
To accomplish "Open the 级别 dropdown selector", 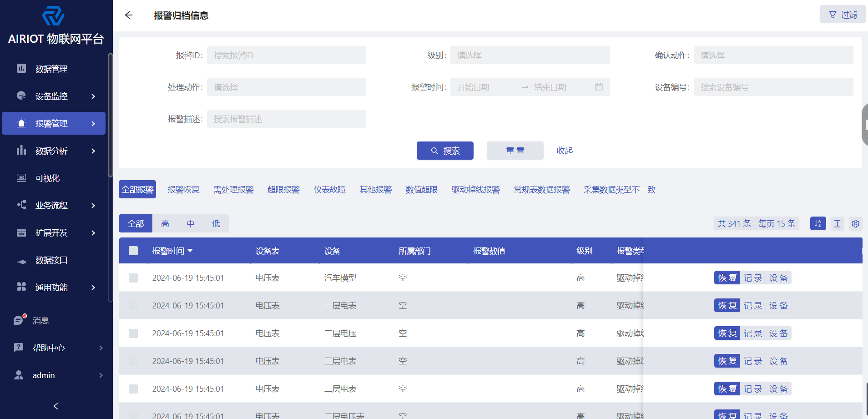I will point(530,55).
